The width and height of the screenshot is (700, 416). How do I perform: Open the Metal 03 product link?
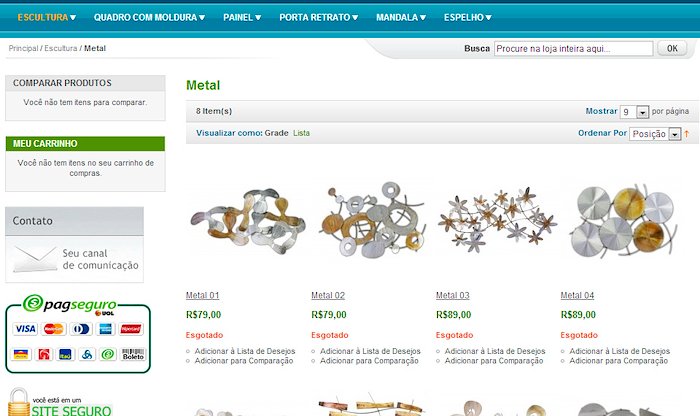(453, 295)
